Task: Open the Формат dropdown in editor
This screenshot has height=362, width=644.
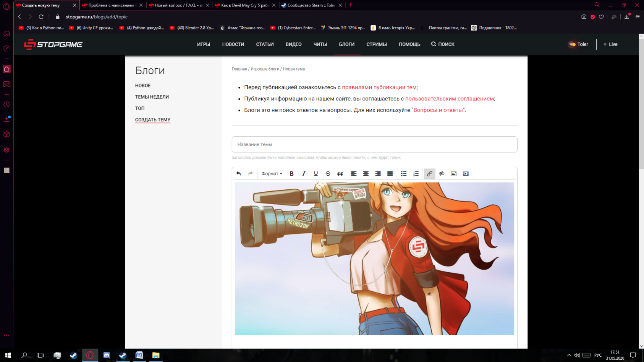Action: [x=272, y=174]
